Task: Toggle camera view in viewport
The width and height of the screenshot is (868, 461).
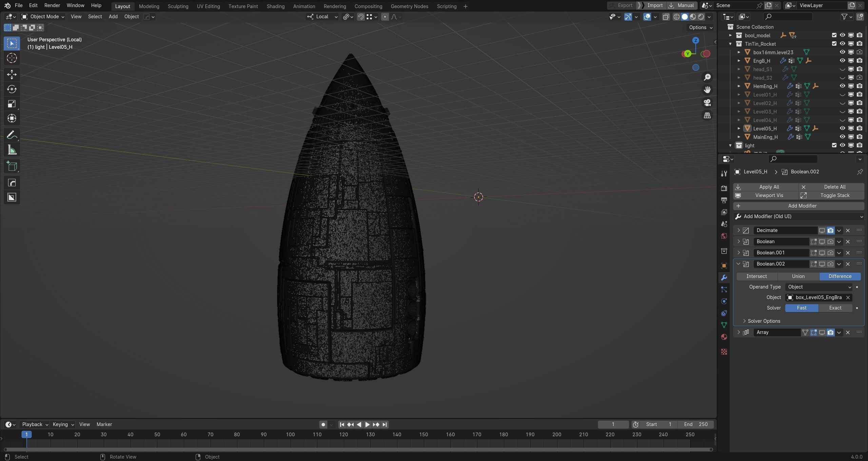Action: click(x=707, y=103)
